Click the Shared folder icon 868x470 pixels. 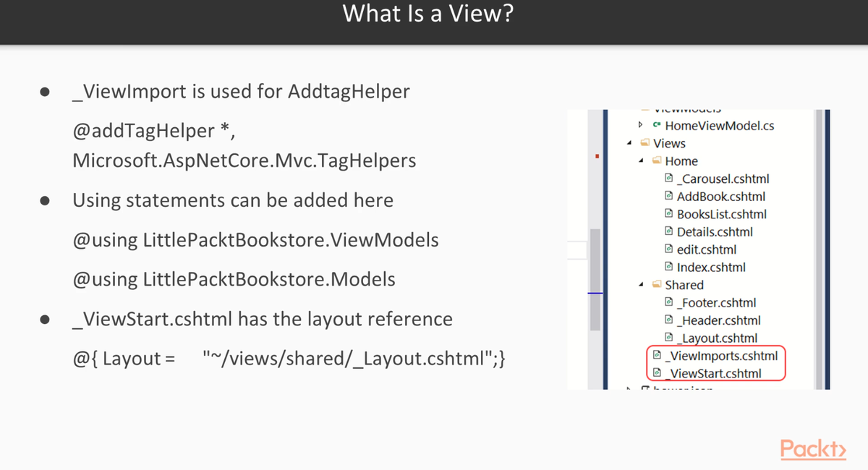pyautogui.click(x=657, y=285)
